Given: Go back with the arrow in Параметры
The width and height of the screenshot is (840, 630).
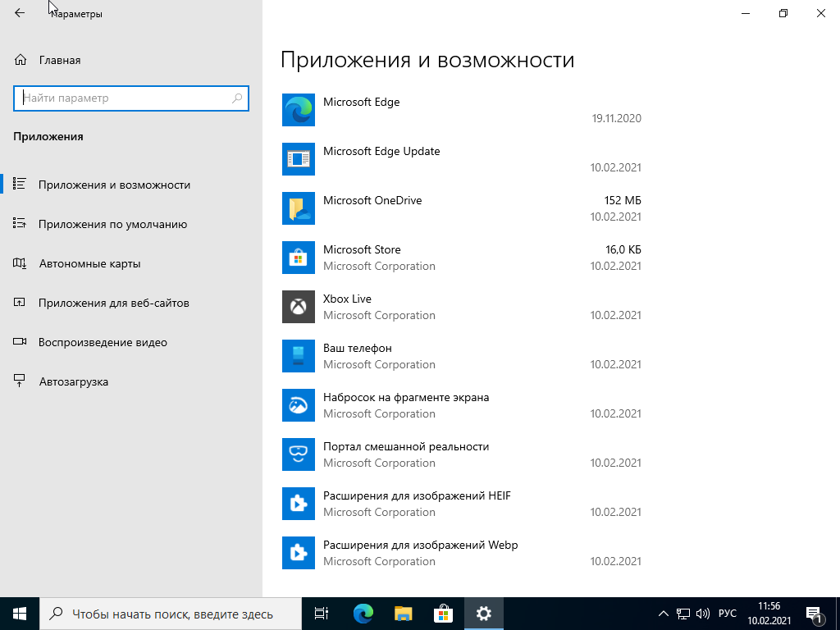Looking at the screenshot, I should [x=20, y=13].
